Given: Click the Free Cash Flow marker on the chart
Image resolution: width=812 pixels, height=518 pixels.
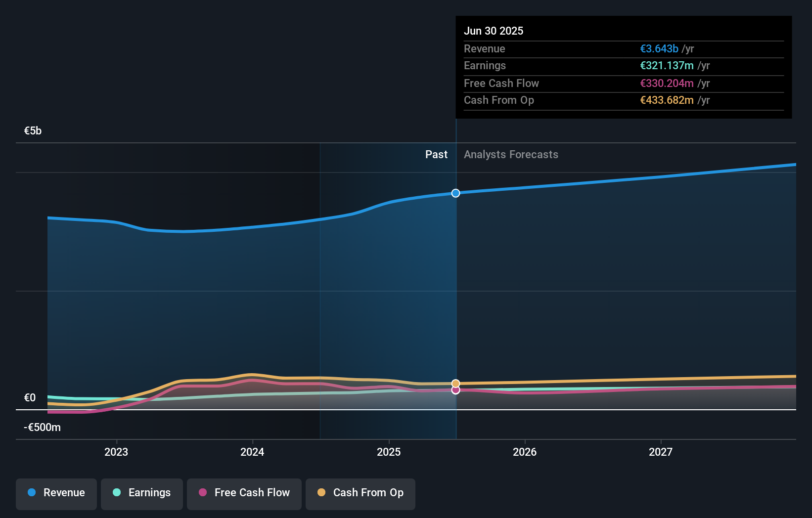Looking at the screenshot, I should point(455,390).
